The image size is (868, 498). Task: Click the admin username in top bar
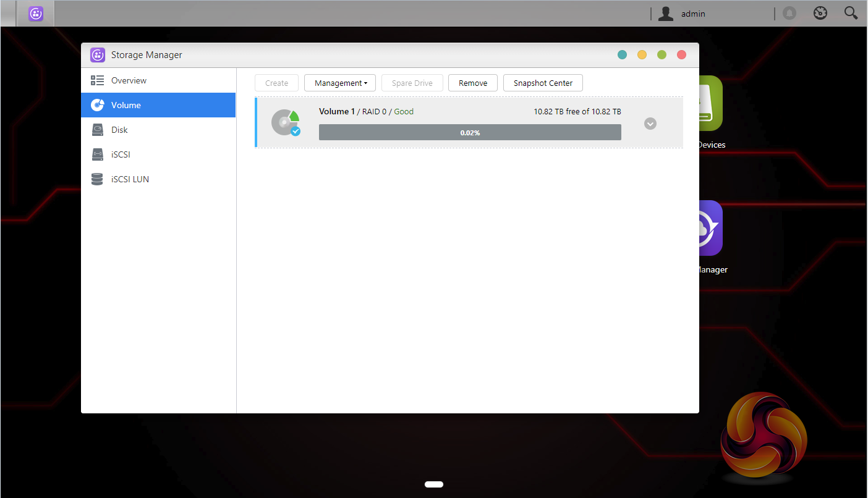[x=693, y=14]
